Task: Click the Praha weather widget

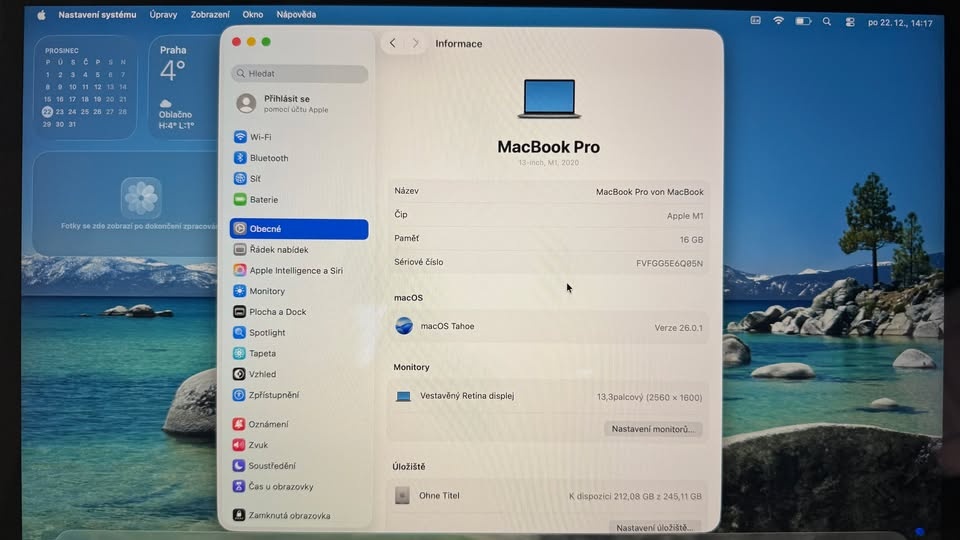Action: pyautogui.click(x=182, y=87)
